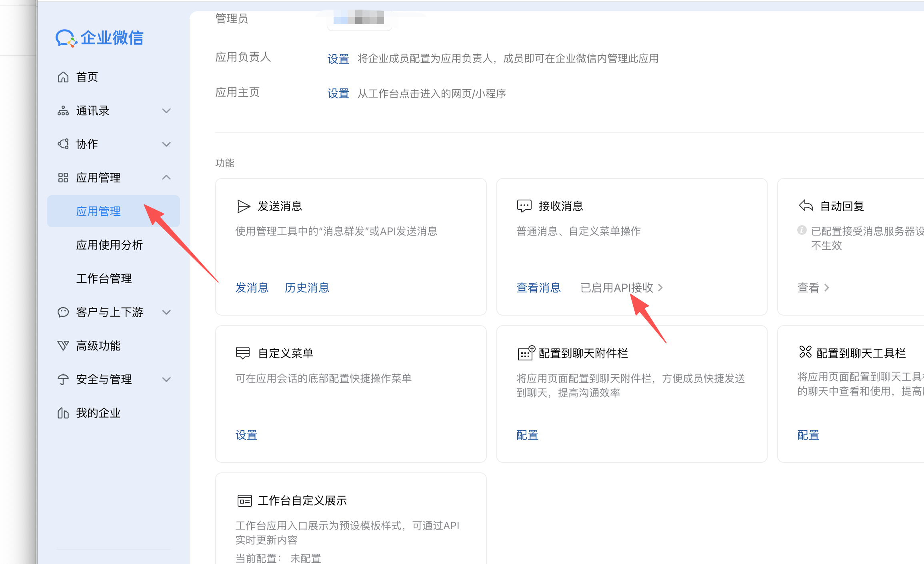Image resolution: width=924 pixels, height=564 pixels.
Task: Click the menu icon on 自定义菜单 card
Action: 243,353
